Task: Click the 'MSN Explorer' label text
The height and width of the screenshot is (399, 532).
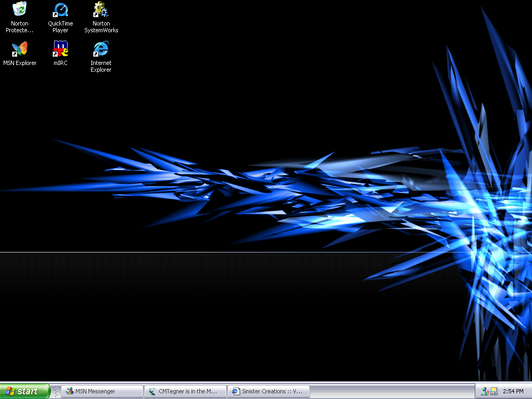Action: coord(20,63)
